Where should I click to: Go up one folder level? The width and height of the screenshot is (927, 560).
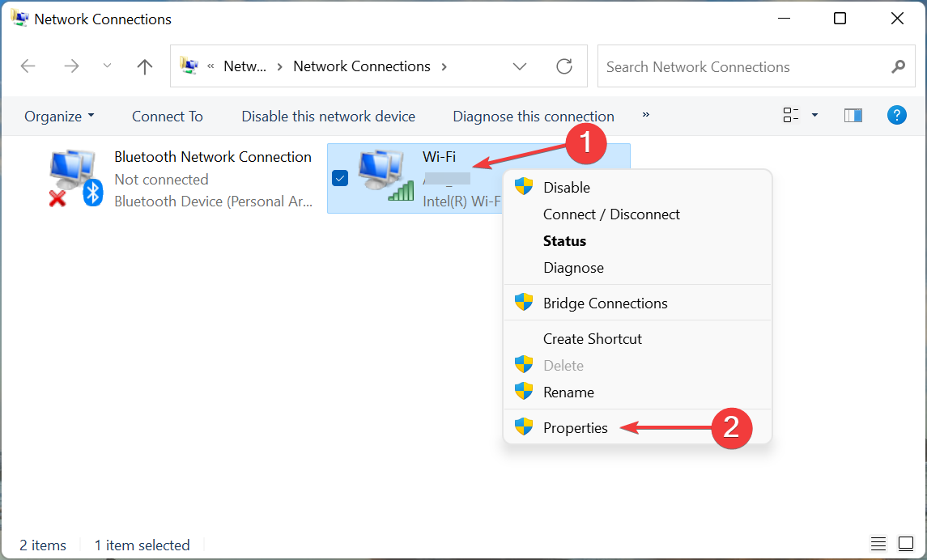pyautogui.click(x=144, y=66)
